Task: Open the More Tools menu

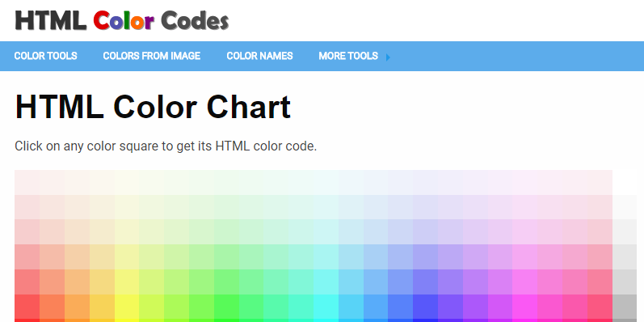Action: point(348,56)
